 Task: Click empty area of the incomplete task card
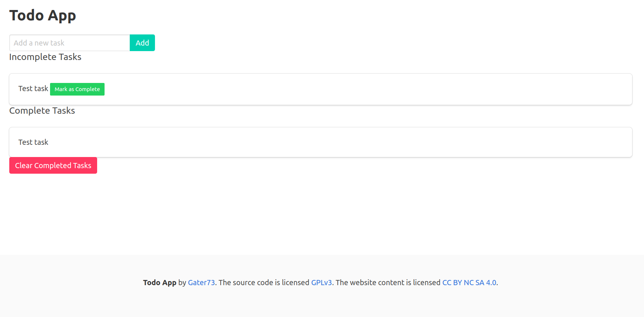[334, 89]
